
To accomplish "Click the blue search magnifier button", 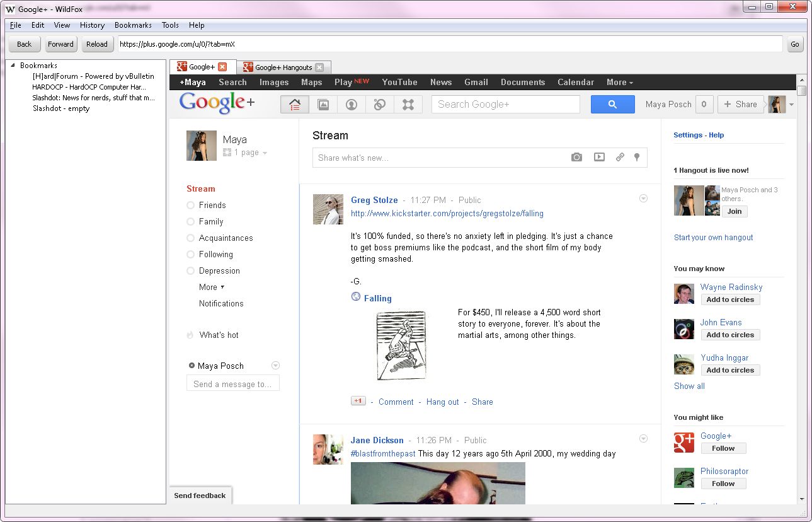I will point(612,105).
